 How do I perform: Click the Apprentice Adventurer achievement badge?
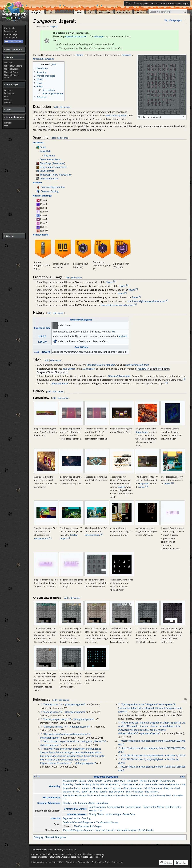[x=102, y=249]
